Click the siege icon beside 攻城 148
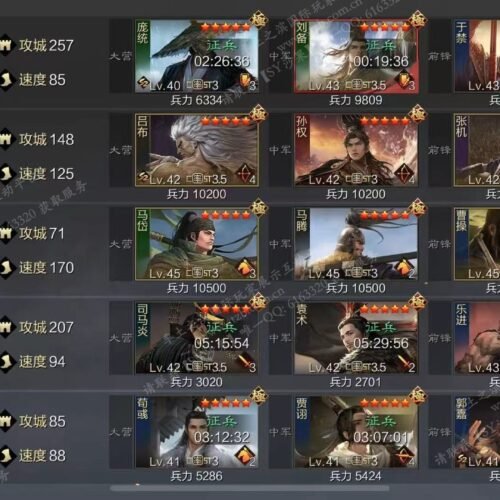This screenshot has height=500, width=500. [5, 139]
